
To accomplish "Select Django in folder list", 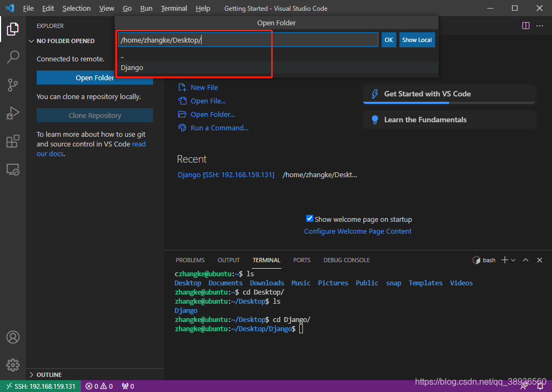I will pos(277,67).
